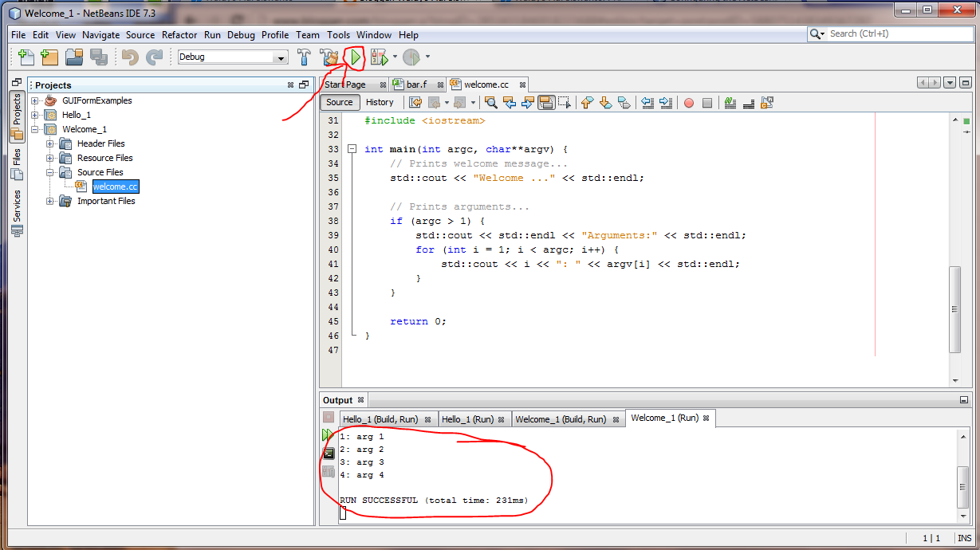Open dropdown arrow beside Debug Project icon

click(395, 57)
